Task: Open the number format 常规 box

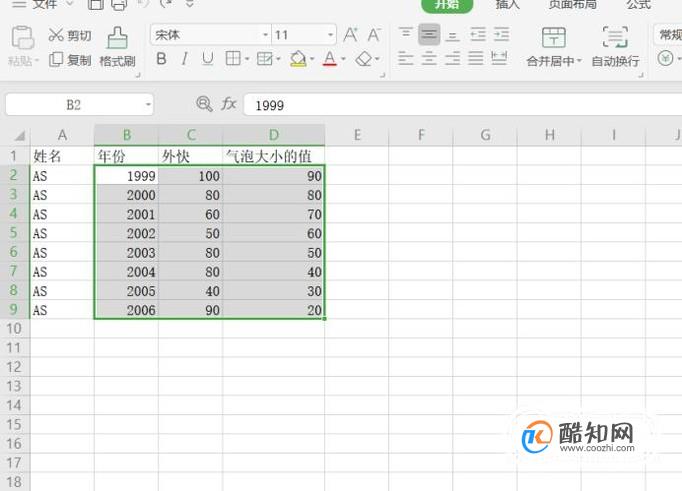Action: point(668,35)
